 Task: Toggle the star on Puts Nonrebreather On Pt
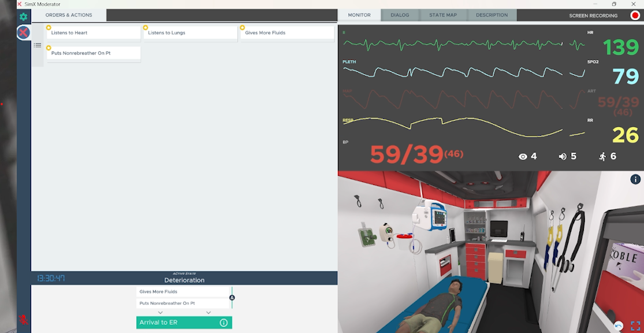point(49,48)
